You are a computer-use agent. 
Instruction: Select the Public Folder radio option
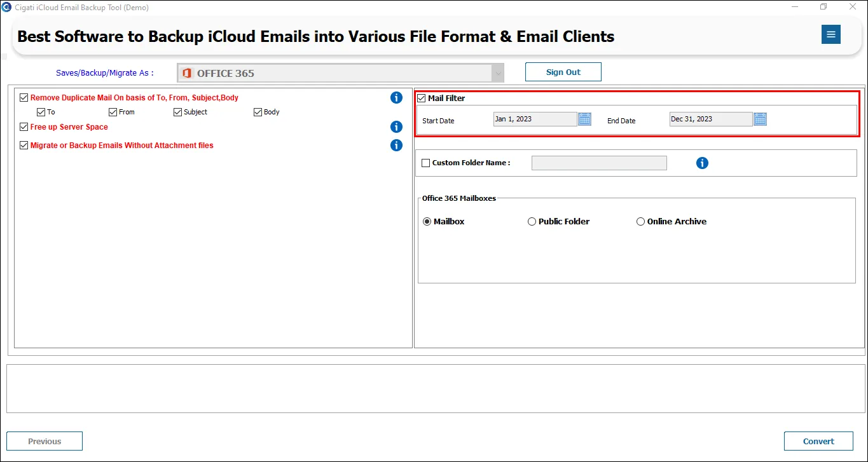532,222
